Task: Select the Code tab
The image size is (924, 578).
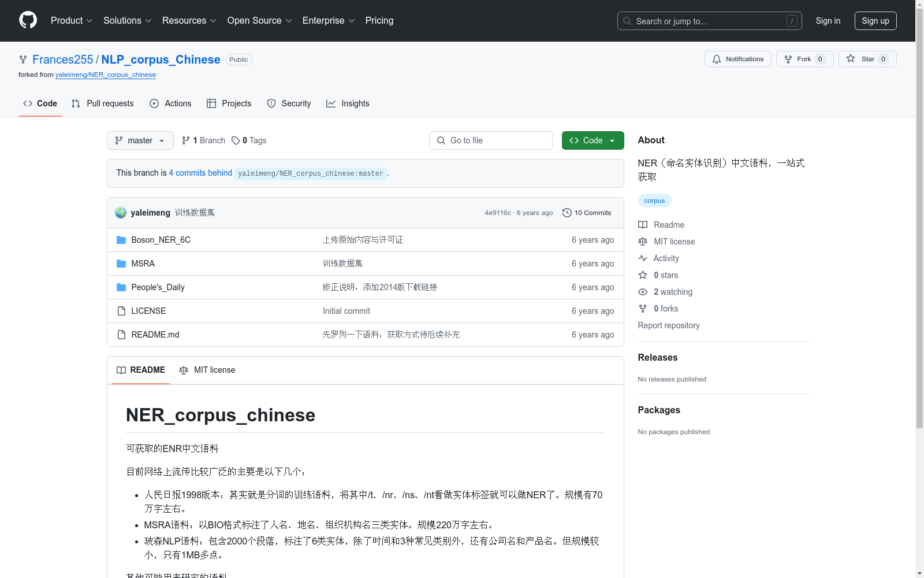Action: (40, 103)
